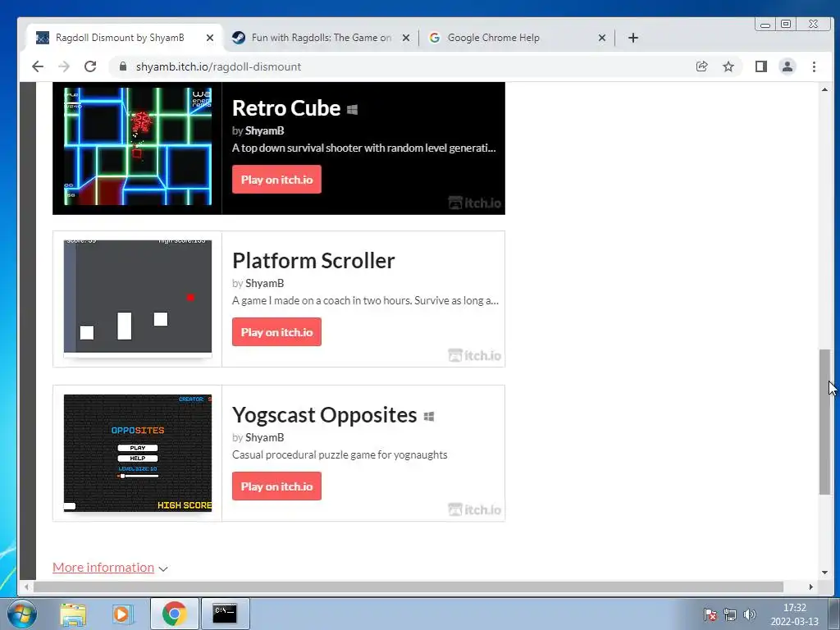Viewport: 840px width, 630px height.
Task: Open ShyamB author link under Platform Scroller
Action: point(265,283)
